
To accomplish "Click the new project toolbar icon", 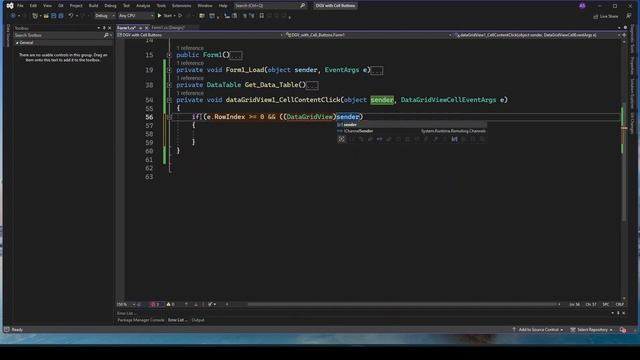I will point(35,16).
